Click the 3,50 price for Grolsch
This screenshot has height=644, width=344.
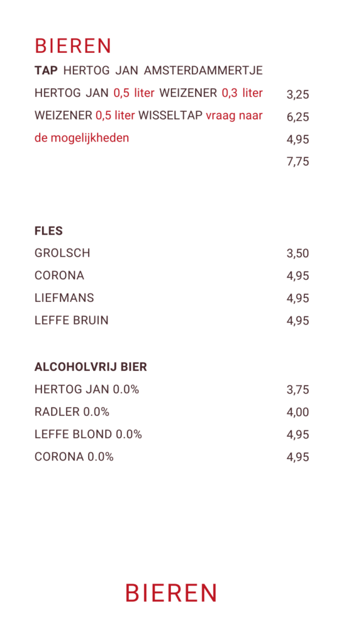click(x=297, y=253)
